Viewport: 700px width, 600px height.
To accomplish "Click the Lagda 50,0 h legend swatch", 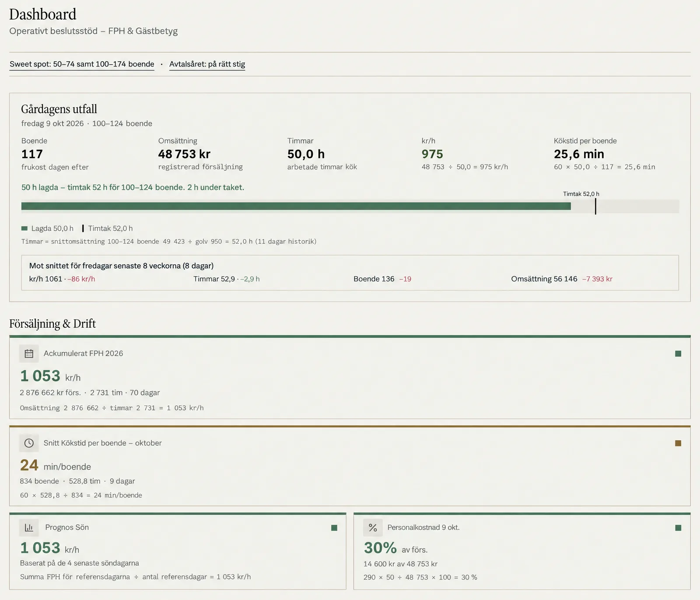I will click(24, 228).
